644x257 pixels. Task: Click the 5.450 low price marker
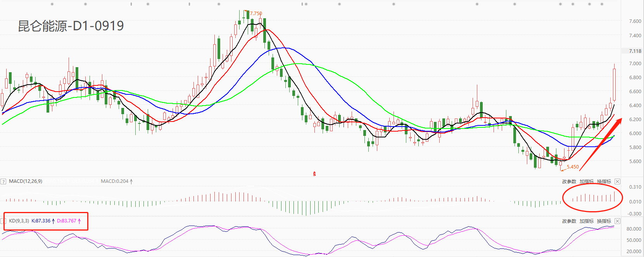(x=573, y=167)
